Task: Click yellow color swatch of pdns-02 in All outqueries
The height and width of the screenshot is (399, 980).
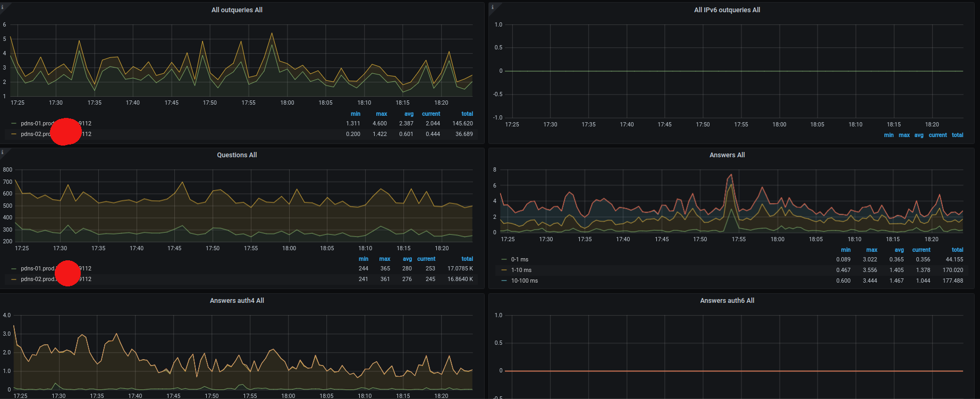Action: click(x=14, y=134)
